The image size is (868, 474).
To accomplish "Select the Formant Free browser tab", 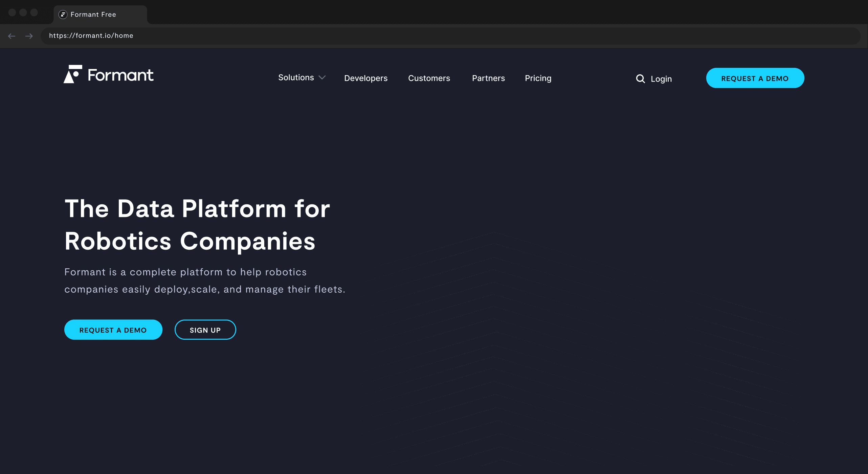I will [x=100, y=15].
